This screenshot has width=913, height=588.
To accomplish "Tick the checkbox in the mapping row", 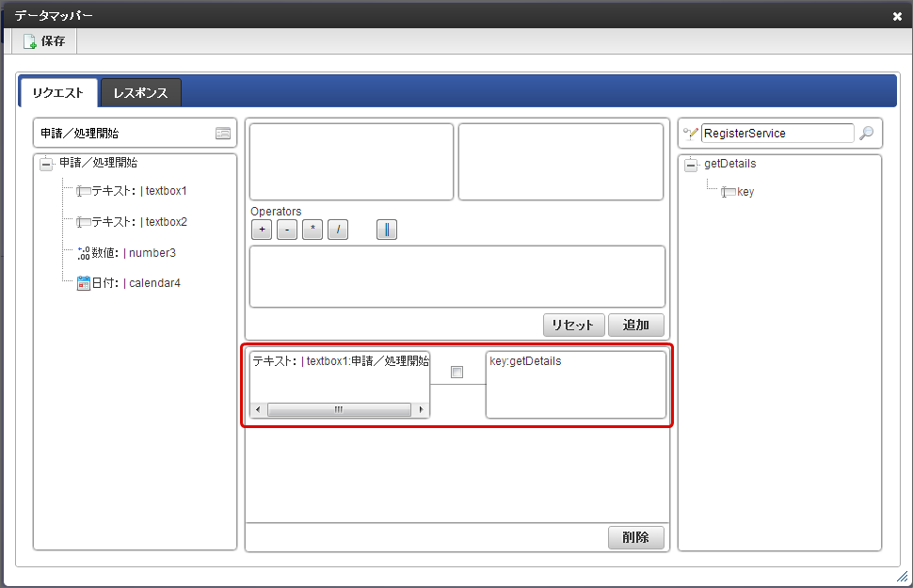I will coord(457,372).
